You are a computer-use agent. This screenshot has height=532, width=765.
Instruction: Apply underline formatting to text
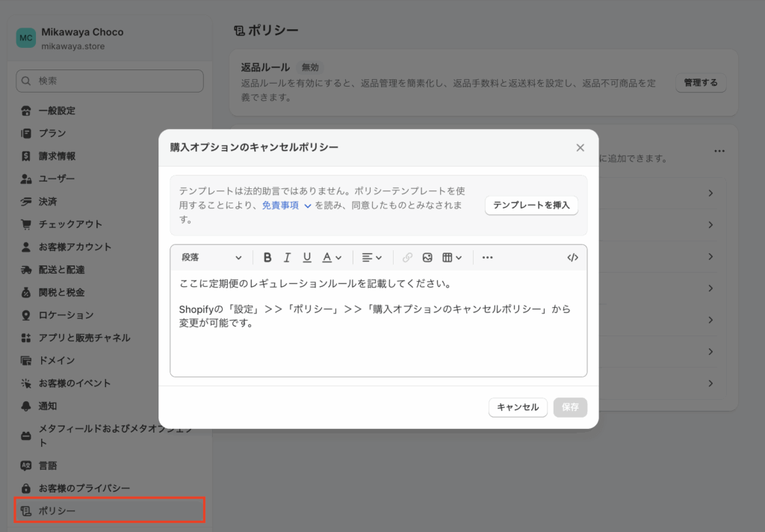(x=306, y=257)
